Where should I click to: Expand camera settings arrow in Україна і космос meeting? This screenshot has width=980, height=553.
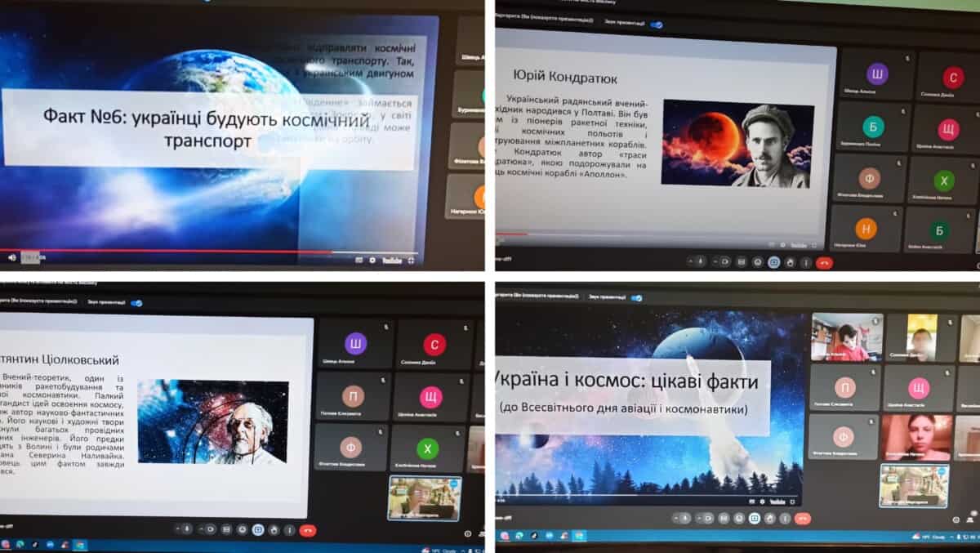[700, 518]
